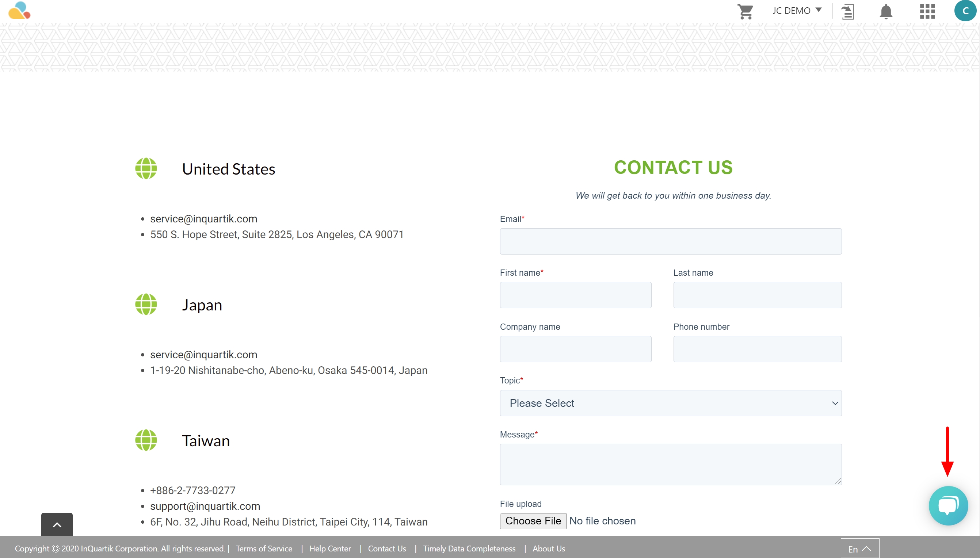
Task: Open notifications bell
Action: point(886,11)
